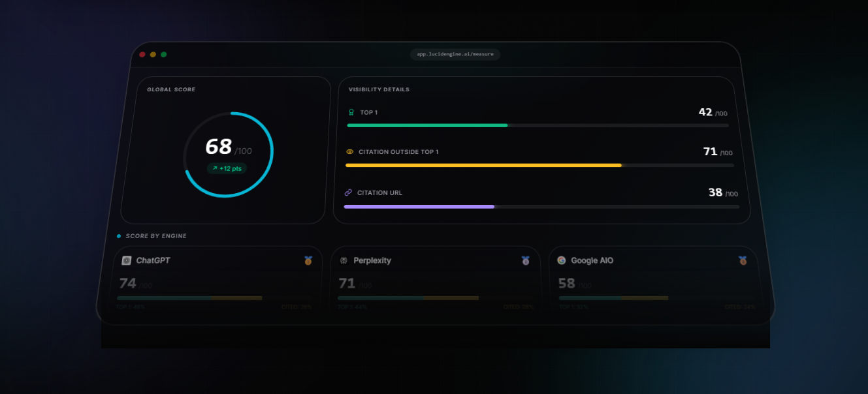The image size is (868, 394).
Task: Click the Top 1 label
Action: 369,113
